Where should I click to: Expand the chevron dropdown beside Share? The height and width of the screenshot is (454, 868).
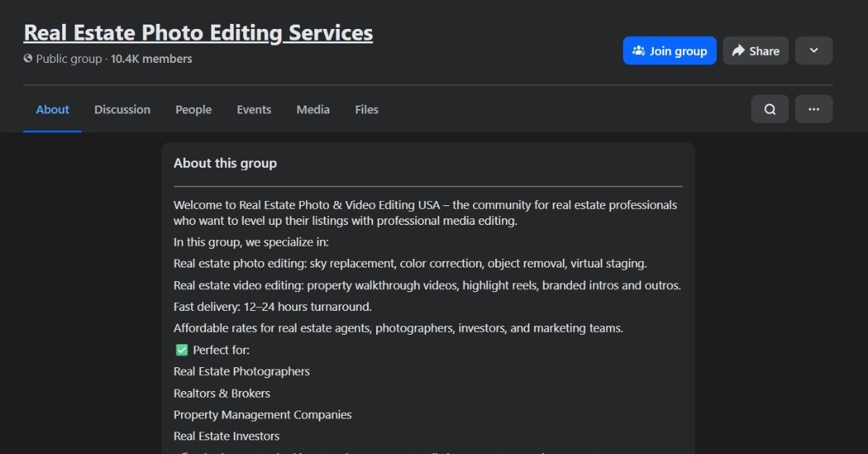click(x=814, y=51)
